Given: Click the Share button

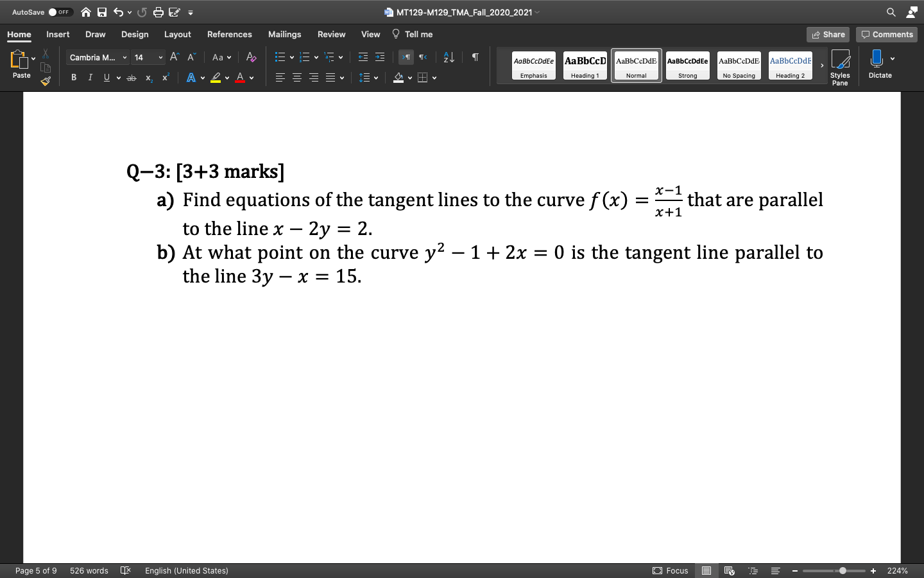Looking at the screenshot, I should [828, 35].
